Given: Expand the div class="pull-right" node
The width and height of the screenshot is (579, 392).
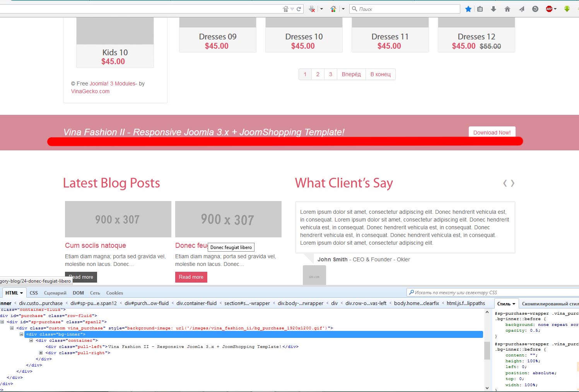Looking at the screenshot, I should click(x=41, y=353).
